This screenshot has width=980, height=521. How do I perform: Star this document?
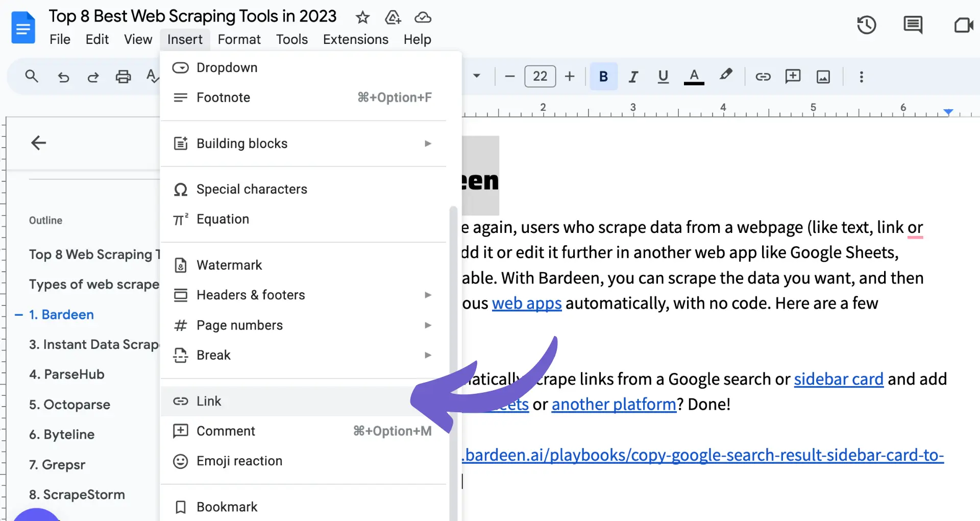coord(362,17)
